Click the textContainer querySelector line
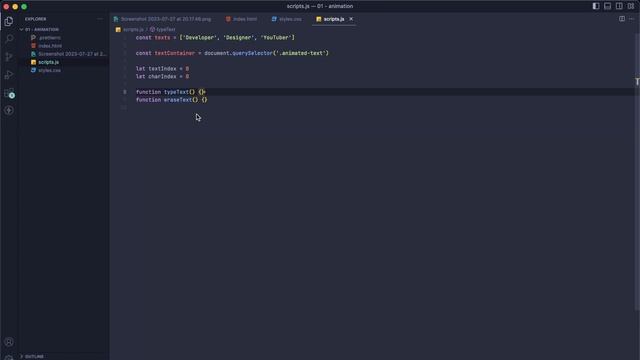 pos(232,53)
